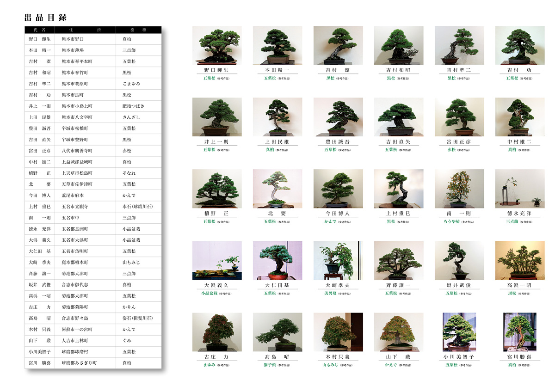555x392 pixels.
Task: Select the 古庄力 red-leaved bonsai image
Action: point(217,332)
